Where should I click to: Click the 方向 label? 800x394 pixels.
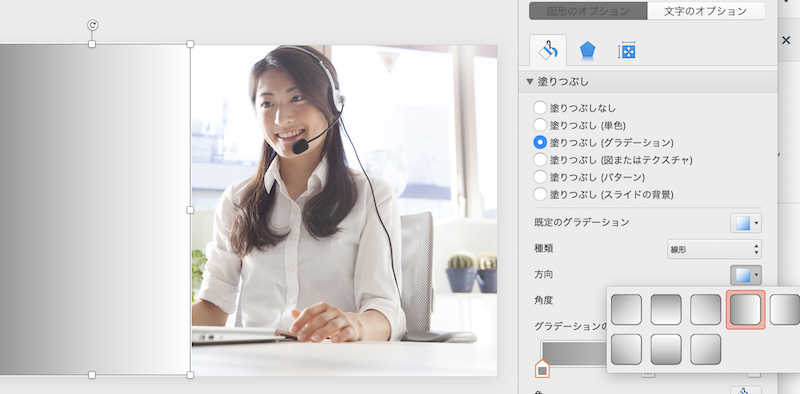click(x=544, y=275)
